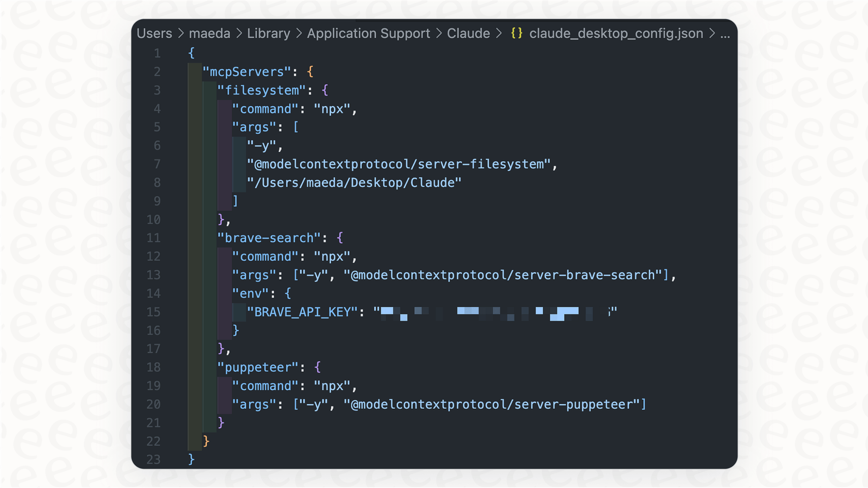Viewport: 868px width, 488px height.
Task: Click line number 15
Action: (153, 311)
